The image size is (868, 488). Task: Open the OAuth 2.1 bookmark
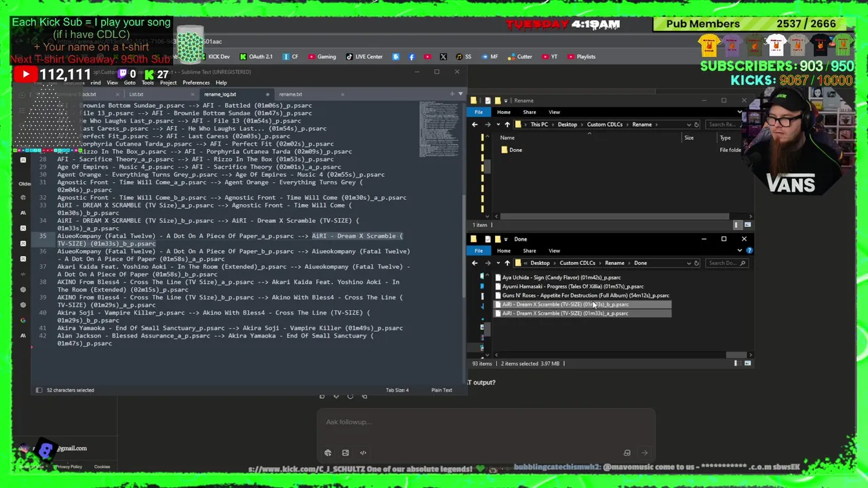[x=256, y=57]
